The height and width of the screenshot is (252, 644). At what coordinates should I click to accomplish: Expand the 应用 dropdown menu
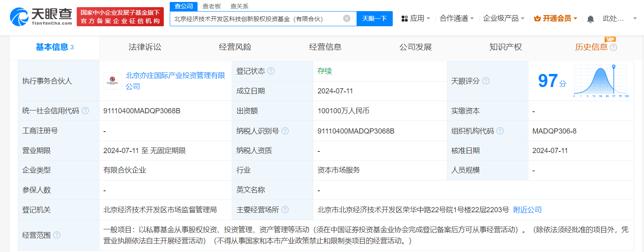(416, 18)
